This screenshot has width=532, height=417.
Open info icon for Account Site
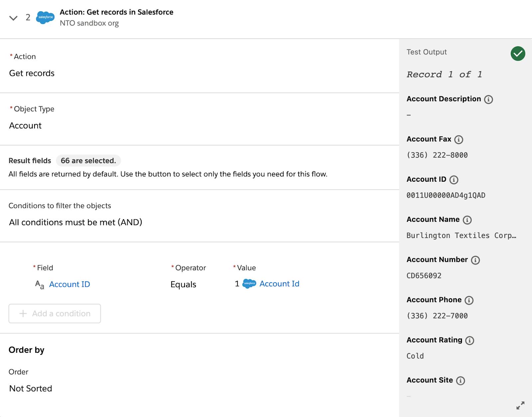pyautogui.click(x=460, y=381)
